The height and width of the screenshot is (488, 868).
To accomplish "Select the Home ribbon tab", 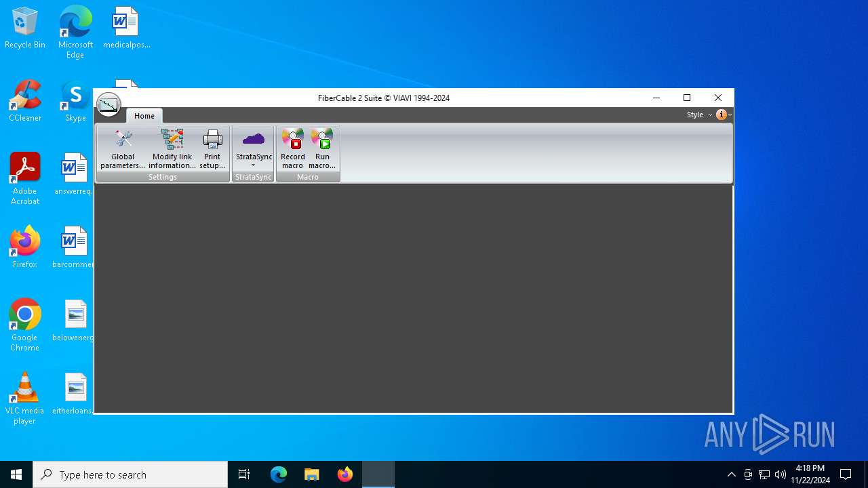I will 144,116.
